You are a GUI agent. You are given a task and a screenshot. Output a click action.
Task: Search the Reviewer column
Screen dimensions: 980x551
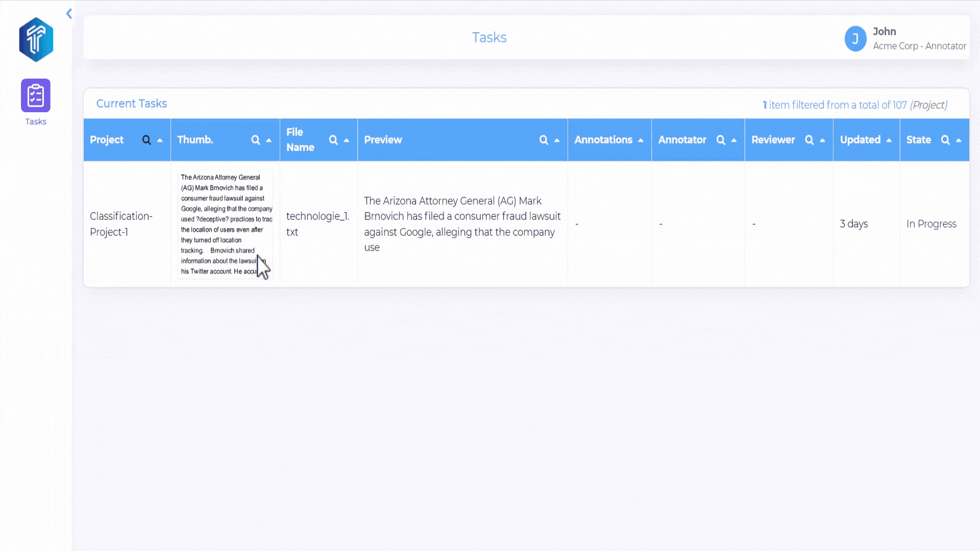point(809,140)
